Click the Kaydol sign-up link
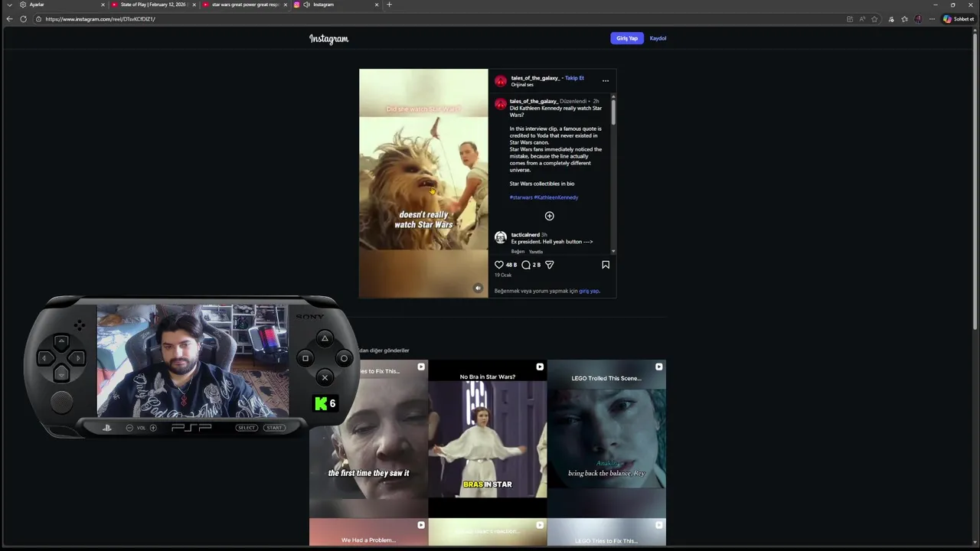The width and height of the screenshot is (980, 551). [x=658, y=38]
